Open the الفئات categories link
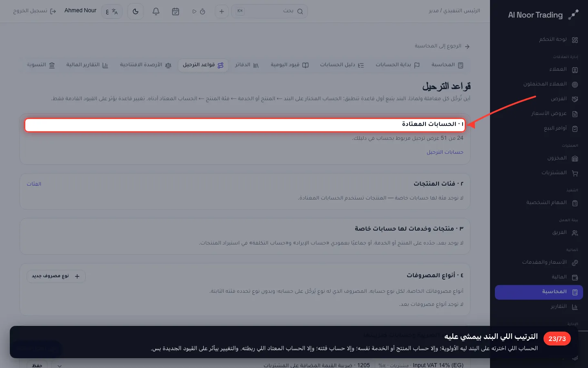Image resolution: width=588 pixels, height=368 pixels. [x=34, y=184]
